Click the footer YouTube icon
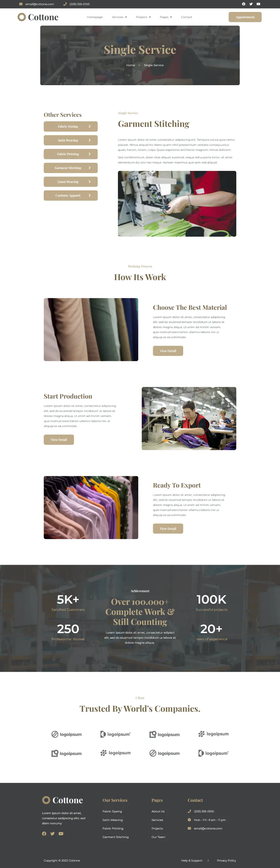280x868 pixels. [x=61, y=833]
